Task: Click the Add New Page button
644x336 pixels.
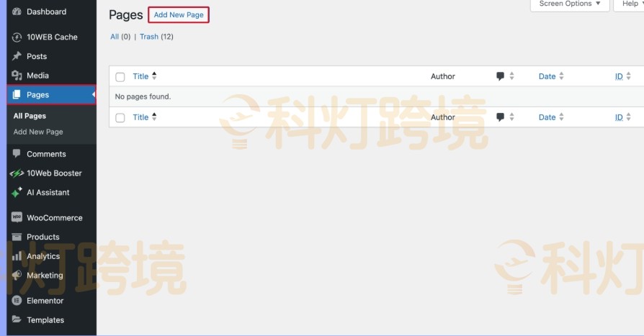Action: pyautogui.click(x=179, y=15)
